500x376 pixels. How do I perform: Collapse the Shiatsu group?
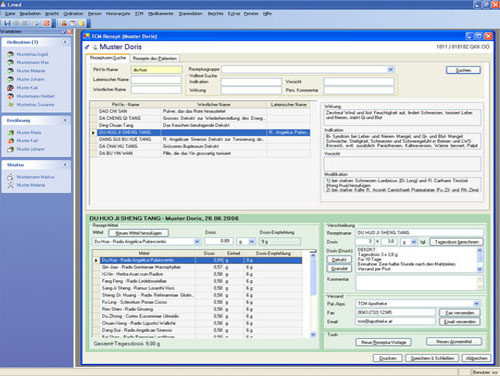click(65, 165)
